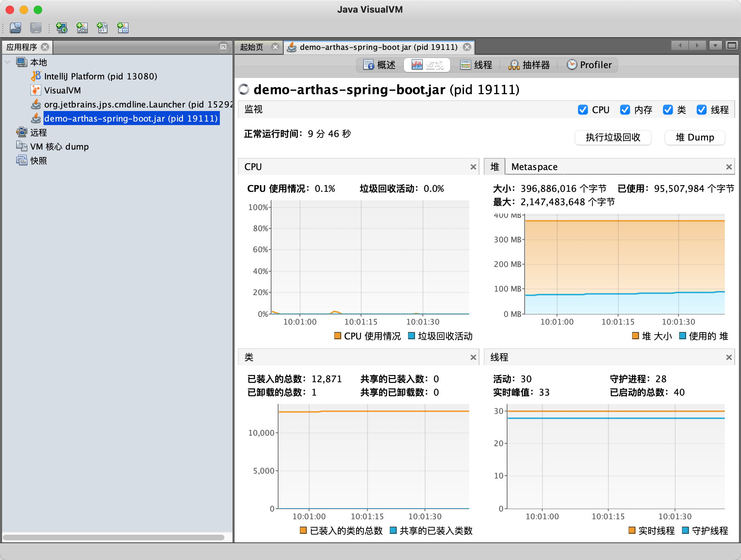This screenshot has width=741, height=560.
Task: Close the demo-arthas-spring-boot.jar document tab
Action: 467,47
